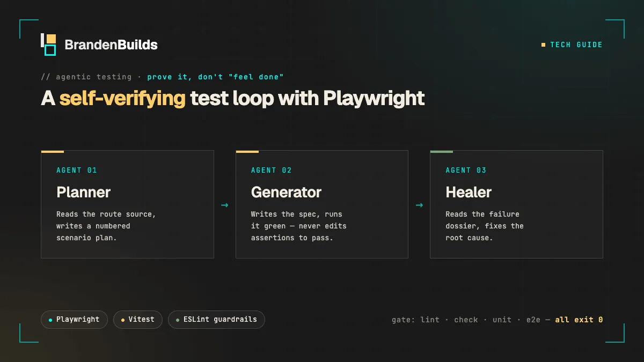The width and height of the screenshot is (644, 362).
Task: Click the TECH GUIDE label
Action: (x=576, y=45)
